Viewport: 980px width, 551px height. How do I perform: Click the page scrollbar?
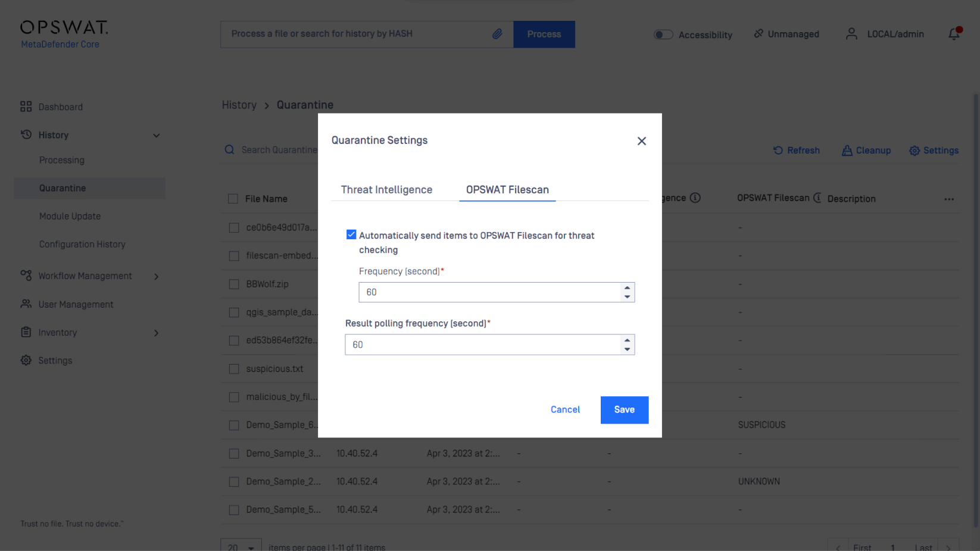[x=976, y=309]
